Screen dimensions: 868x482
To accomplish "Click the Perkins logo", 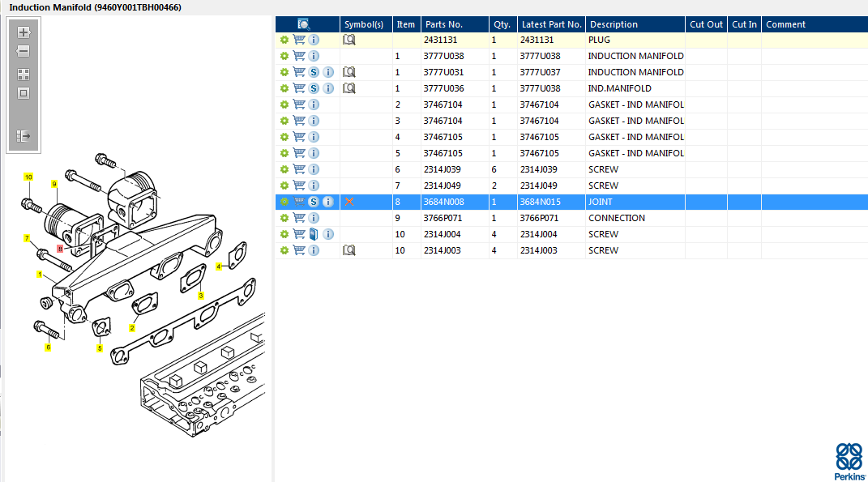I will pos(849,462).
